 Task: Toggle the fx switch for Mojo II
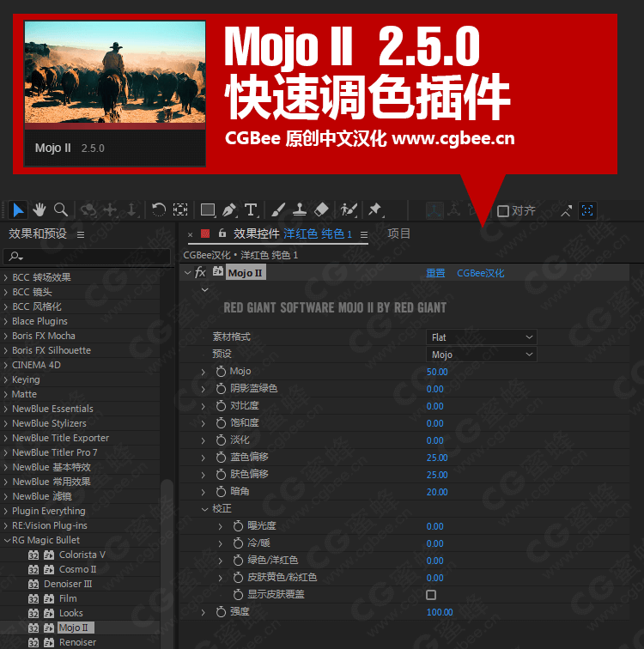point(200,272)
